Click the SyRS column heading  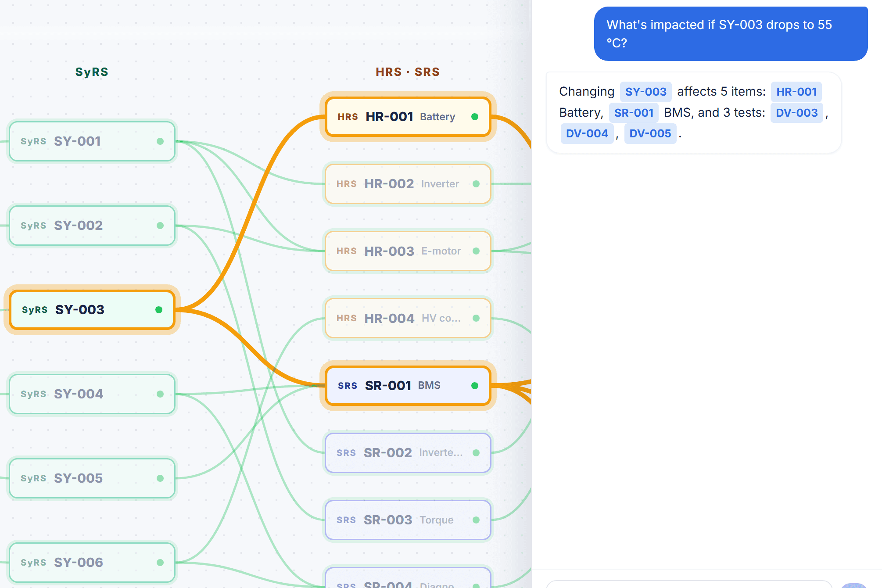pos(92,72)
